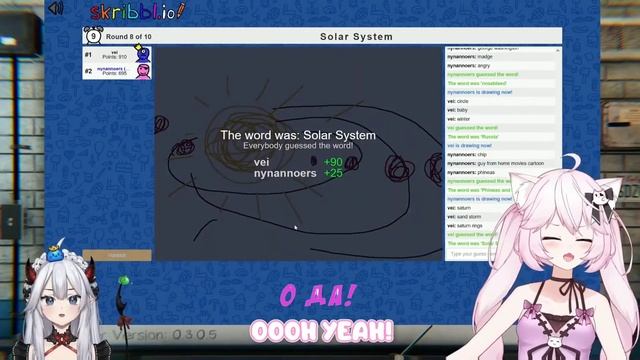Select 'guy from home movies cartoon' chat message
The image size is (640, 360).
click(496, 163)
